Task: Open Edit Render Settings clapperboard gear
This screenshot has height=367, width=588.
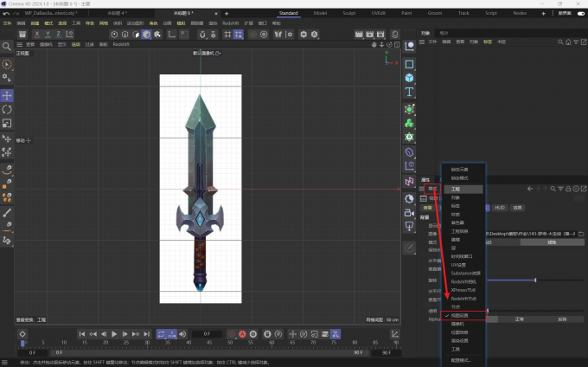Action: tap(380, 34)
